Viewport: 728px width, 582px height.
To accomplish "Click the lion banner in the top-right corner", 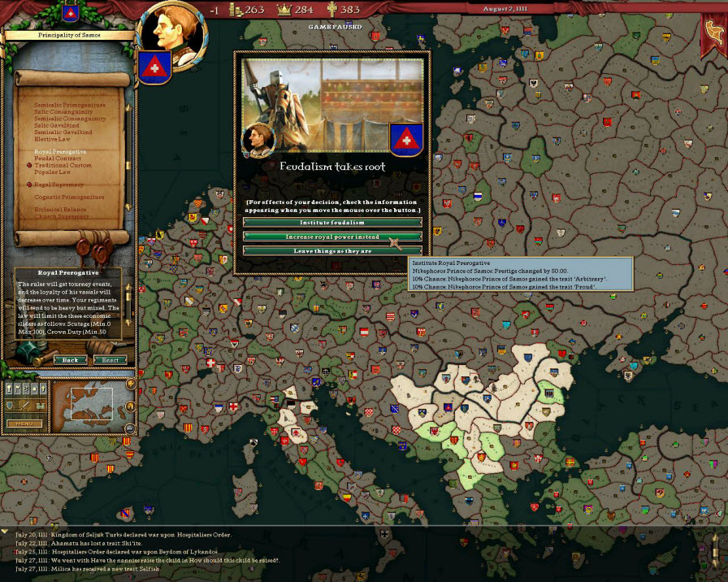I will pyautogui.click(x=713, y=31).
